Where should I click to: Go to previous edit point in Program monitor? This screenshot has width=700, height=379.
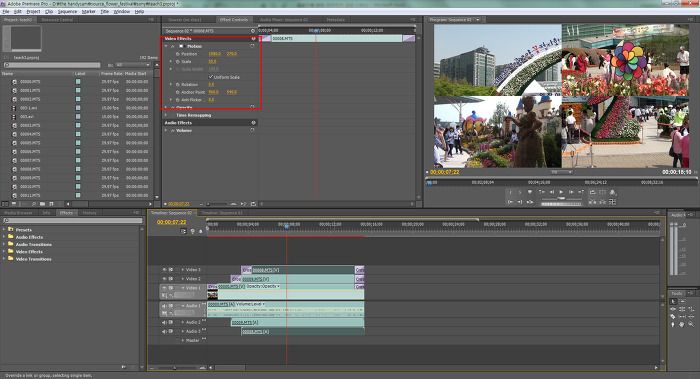pos(542,192)
